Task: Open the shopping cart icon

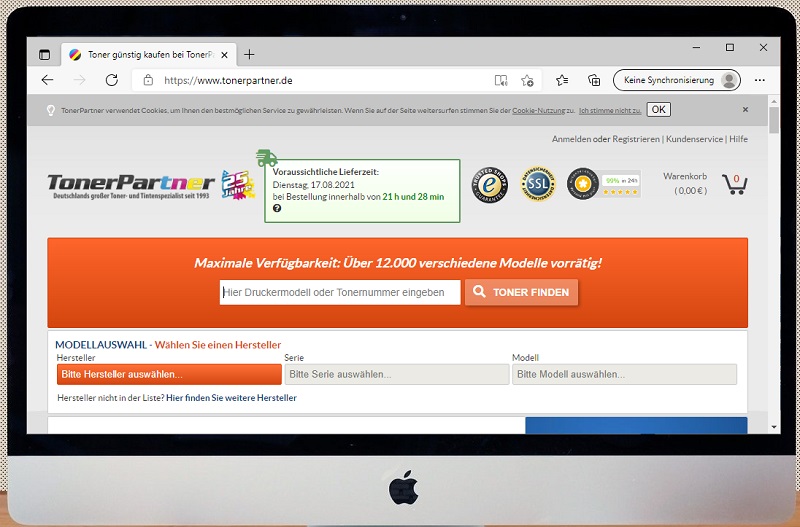Action: click(x=734, y=184)
